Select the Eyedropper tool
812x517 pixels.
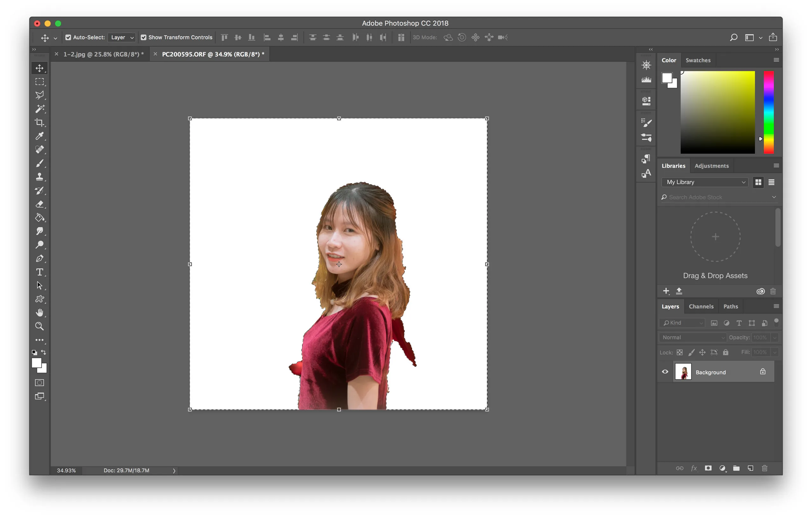(39, 136)
